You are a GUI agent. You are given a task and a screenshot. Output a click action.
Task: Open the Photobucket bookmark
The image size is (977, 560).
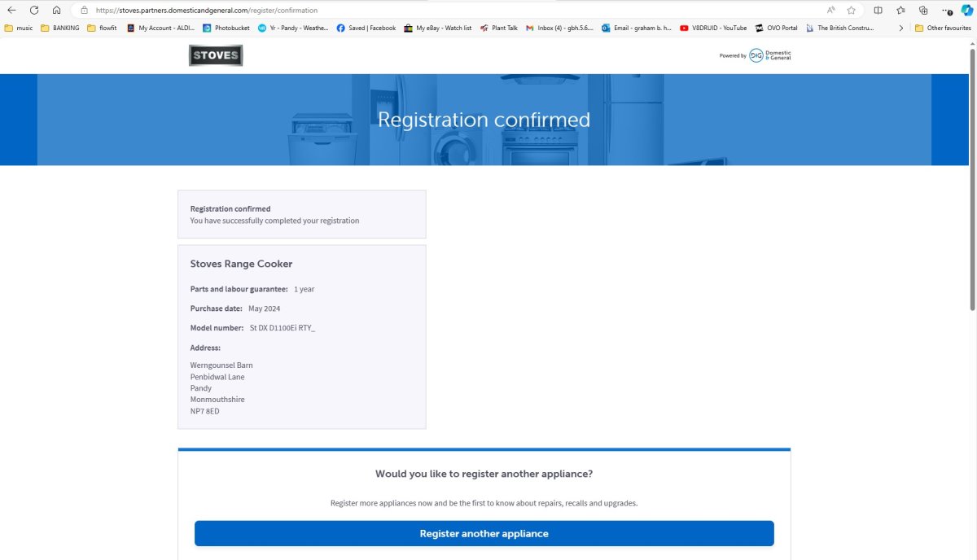click(x=226, y=28)
